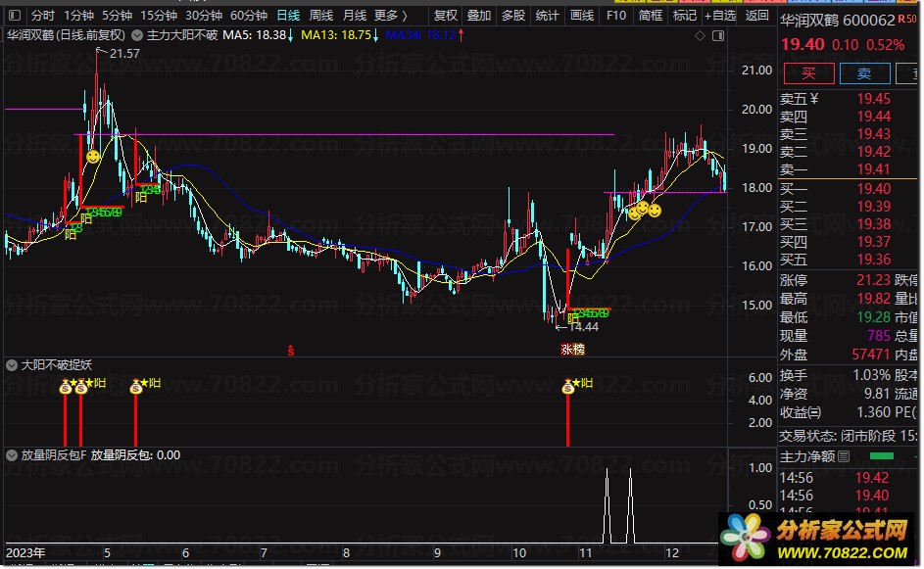Click the 涨停 limit-up price 21.23
The image size is (924, 569).
point(873,280)
